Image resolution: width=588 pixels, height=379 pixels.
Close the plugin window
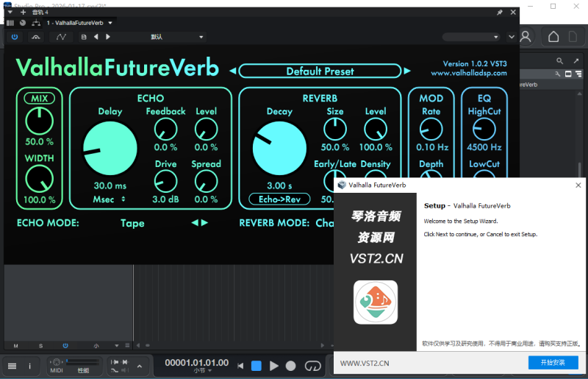coord(513,13)
